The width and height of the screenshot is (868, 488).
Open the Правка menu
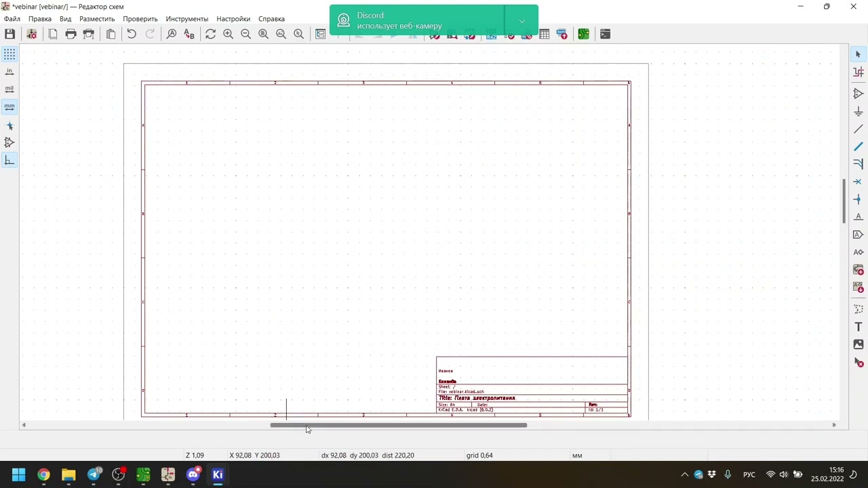pyautogui.click(x=40, y=19)
